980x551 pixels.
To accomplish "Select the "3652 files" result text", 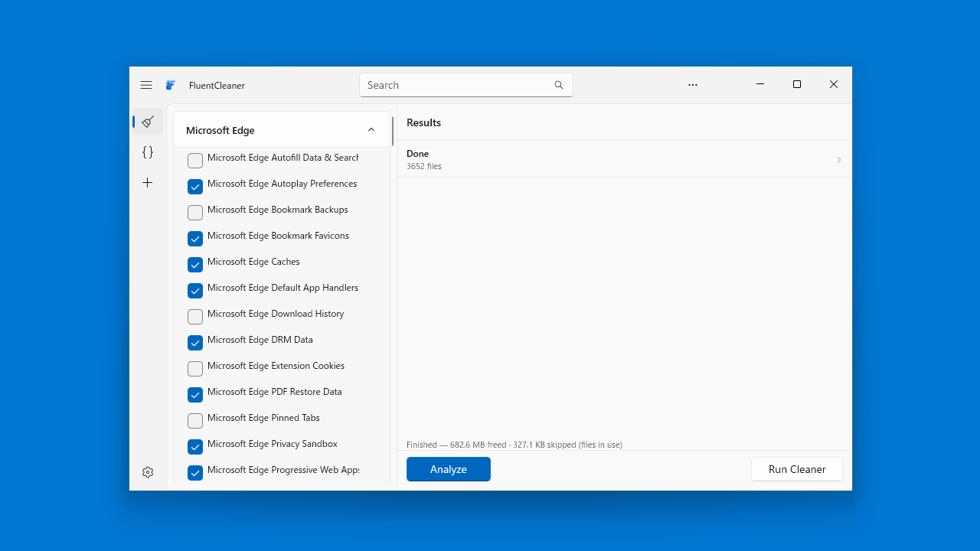I will [x=424, y=166].
